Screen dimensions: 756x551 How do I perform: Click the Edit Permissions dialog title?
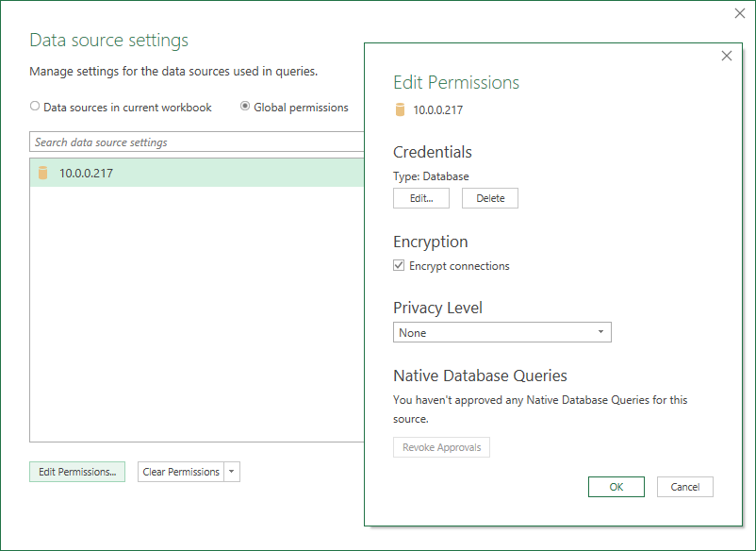[456, 83]
